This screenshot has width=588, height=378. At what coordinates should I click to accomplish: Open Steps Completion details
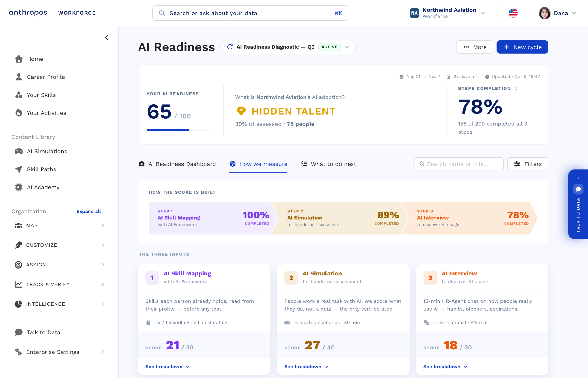point(488,88)
